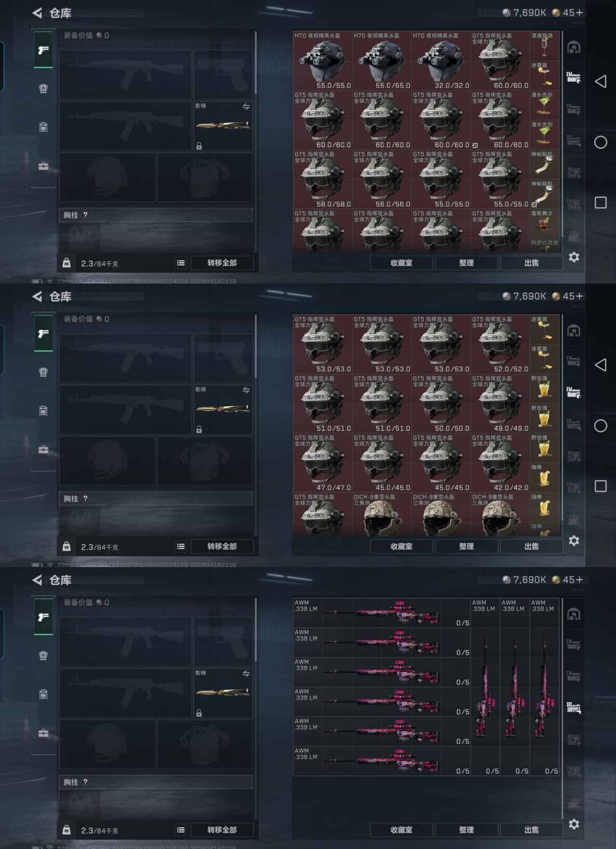Expand the coin balance with 45+ above the DICH-9 helmets
616x849 pixels.
pos(568,296)
